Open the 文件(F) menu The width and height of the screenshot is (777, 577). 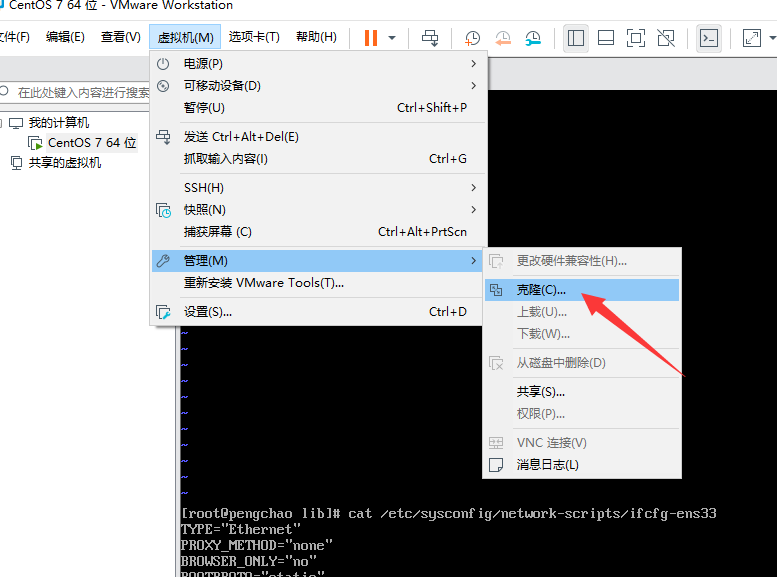15,37
